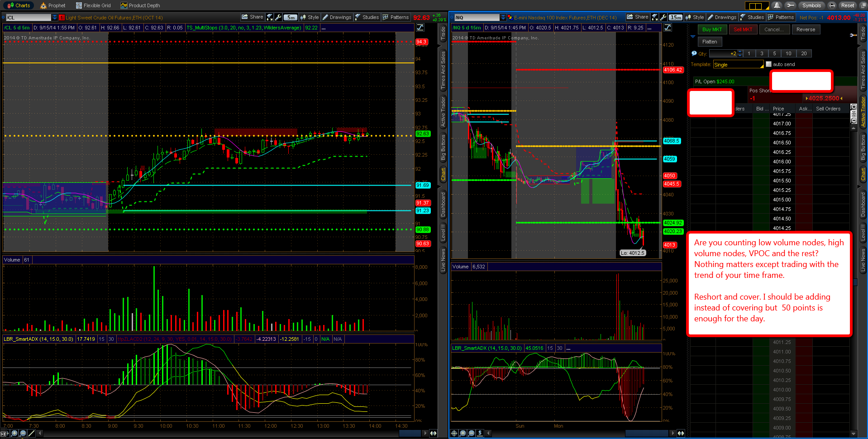Open Style menu on /CL chart

click(x=310, y=17)
